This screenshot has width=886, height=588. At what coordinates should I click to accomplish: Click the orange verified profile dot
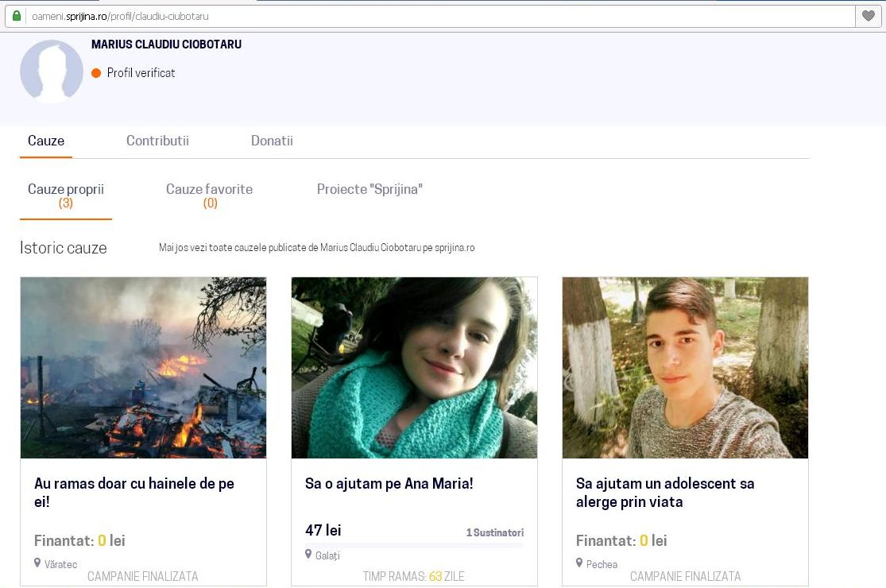(96, 72)
